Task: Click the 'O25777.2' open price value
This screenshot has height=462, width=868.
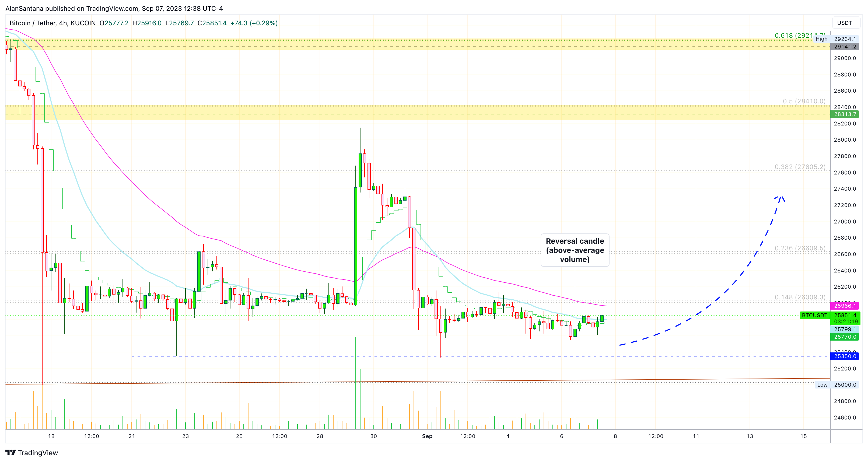Action: pos(114,23)
